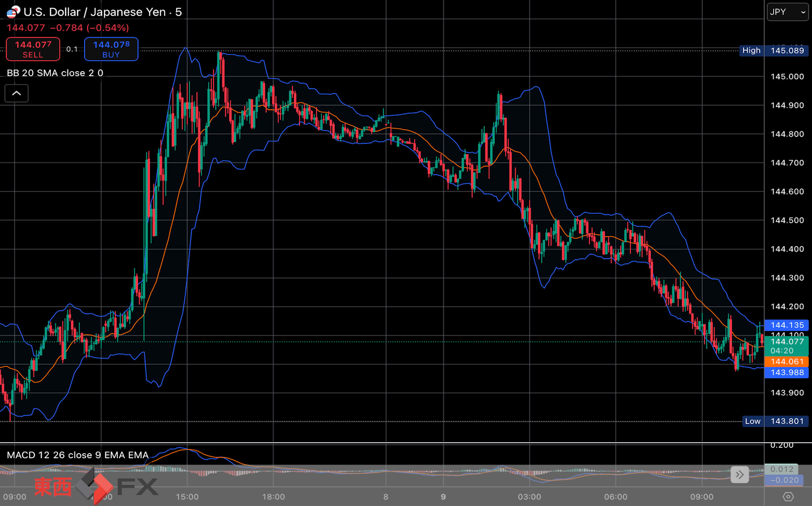Image resolution: width=812 pixels, height=506 pixels.
Task: Click the 15:00 marker on time axis
Action: click(187, 497)
